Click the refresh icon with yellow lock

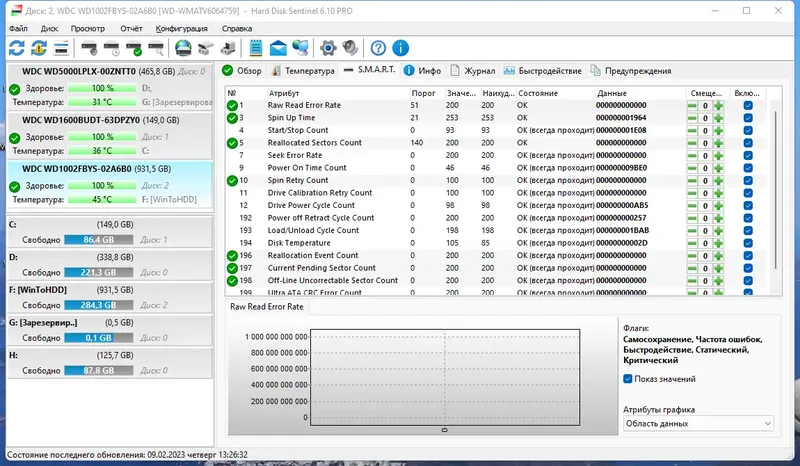pyautogui.click(x=39, y=48)
